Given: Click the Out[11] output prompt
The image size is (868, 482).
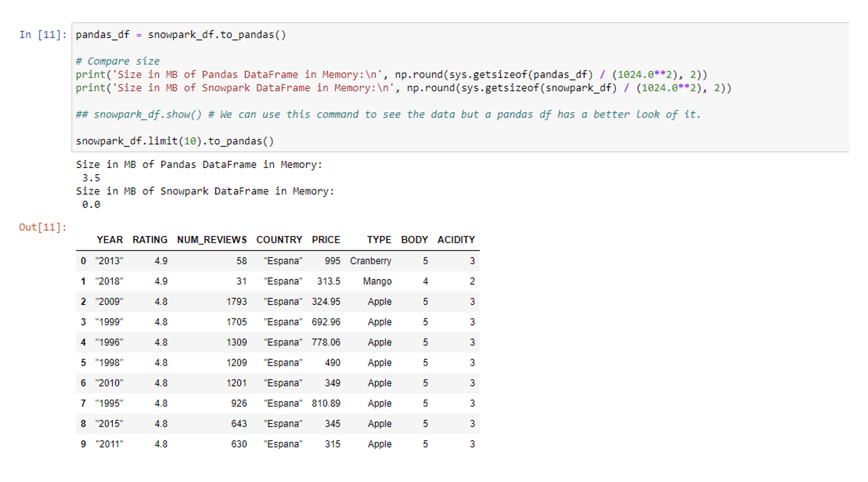Looking at the screenshot, I should (x=43, y=227).
